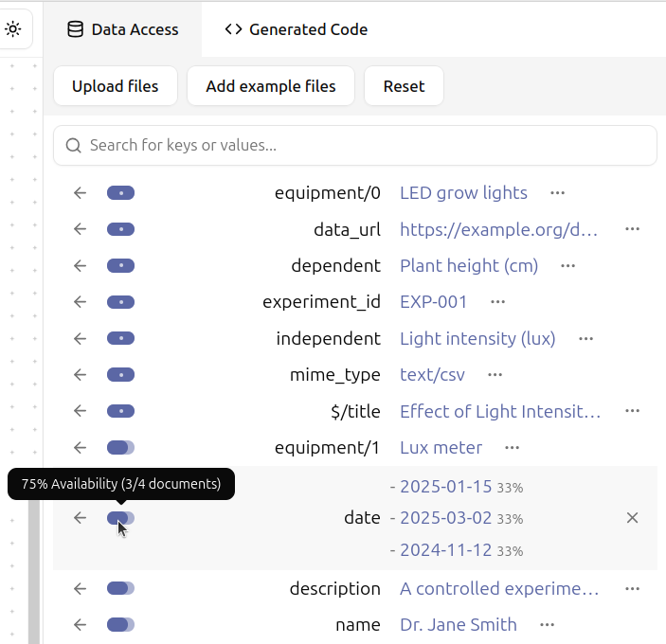Click the left arrow on data_url row
666x644 pixels.
80,229
